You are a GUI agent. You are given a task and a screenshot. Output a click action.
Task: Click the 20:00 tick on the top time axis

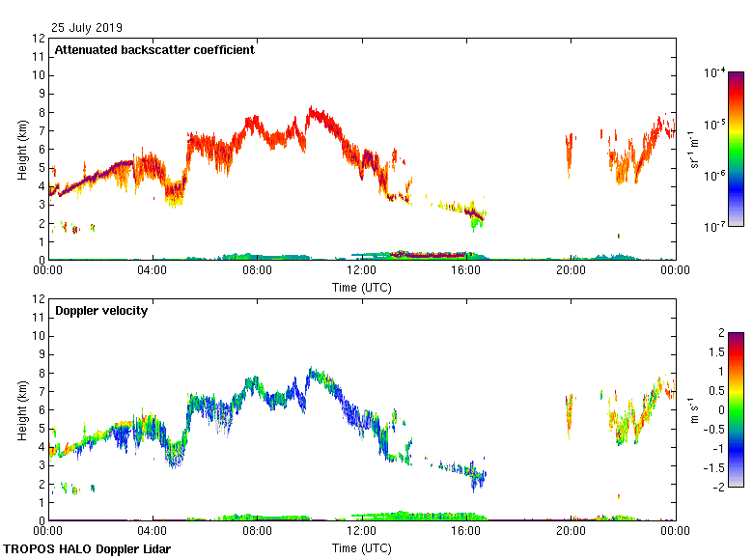[571, 271]
